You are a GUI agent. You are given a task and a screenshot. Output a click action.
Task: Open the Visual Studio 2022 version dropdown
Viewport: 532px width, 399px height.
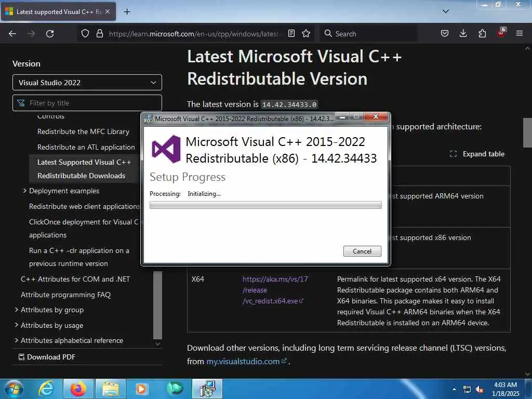click(87, 83)
